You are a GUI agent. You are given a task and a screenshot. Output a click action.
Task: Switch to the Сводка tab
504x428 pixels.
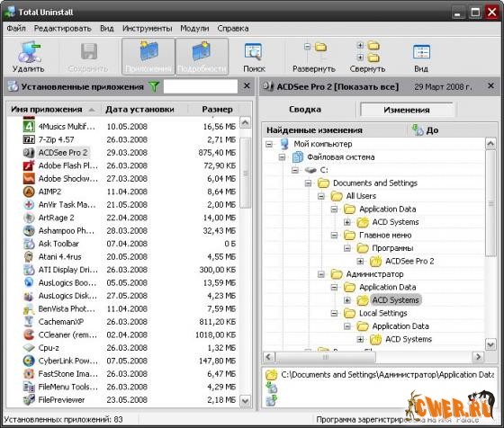[305, 109]
